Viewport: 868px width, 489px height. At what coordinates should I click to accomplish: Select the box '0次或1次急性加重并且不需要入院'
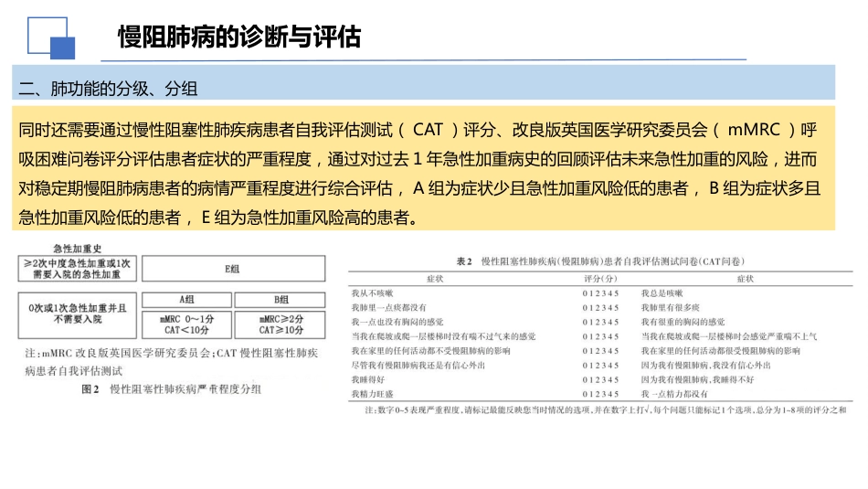click(x=77, y=315)
